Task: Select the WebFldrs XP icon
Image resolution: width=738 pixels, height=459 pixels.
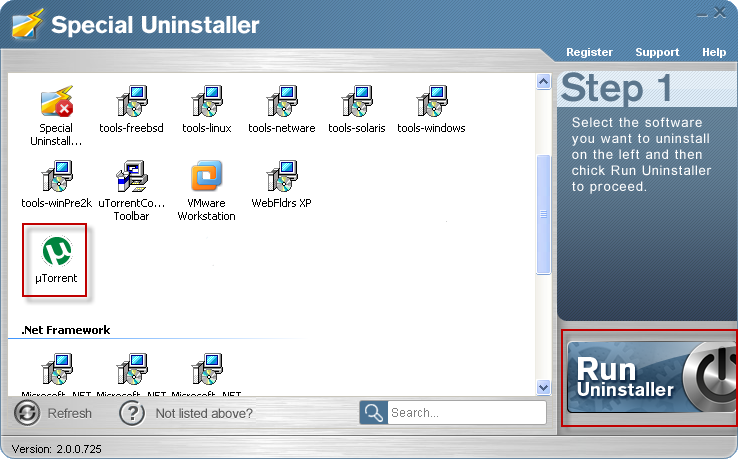Action: coord(281,176)
